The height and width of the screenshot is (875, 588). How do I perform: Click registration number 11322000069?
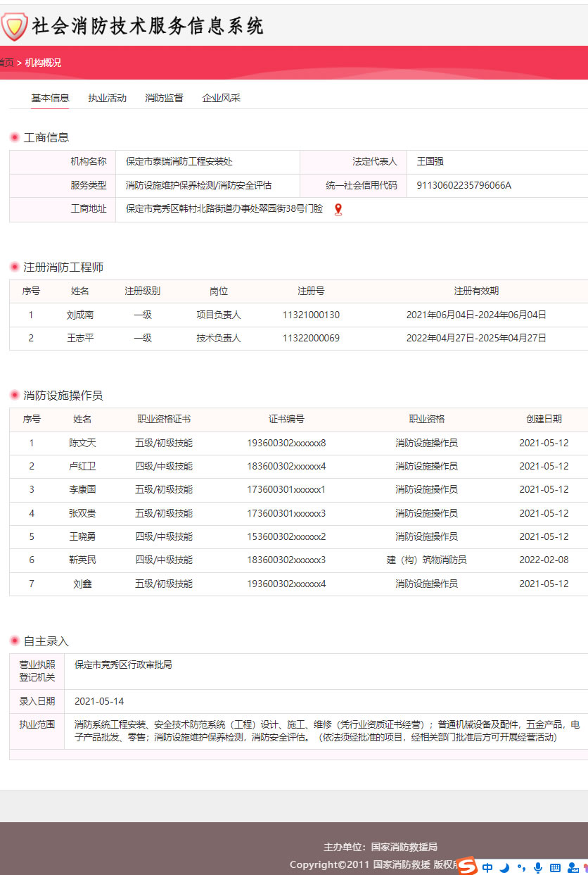pos(311,338)
